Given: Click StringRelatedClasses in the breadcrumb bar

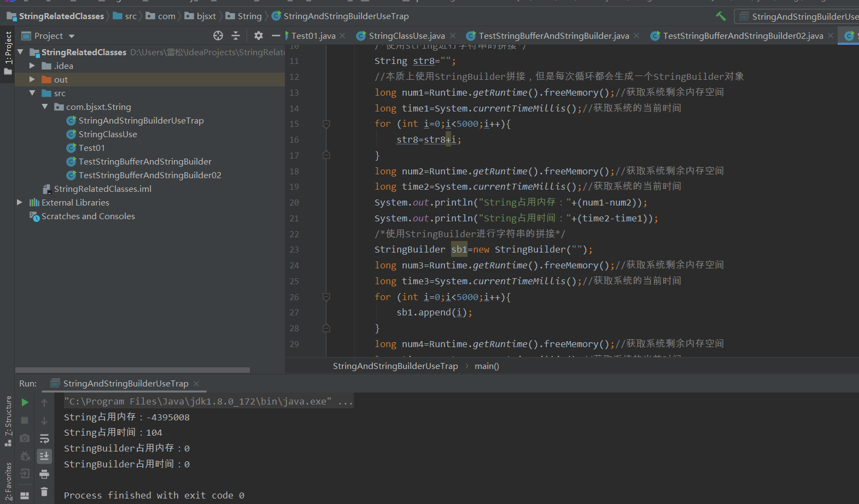Looking at the screenshot, I should (x=55, y=16).
